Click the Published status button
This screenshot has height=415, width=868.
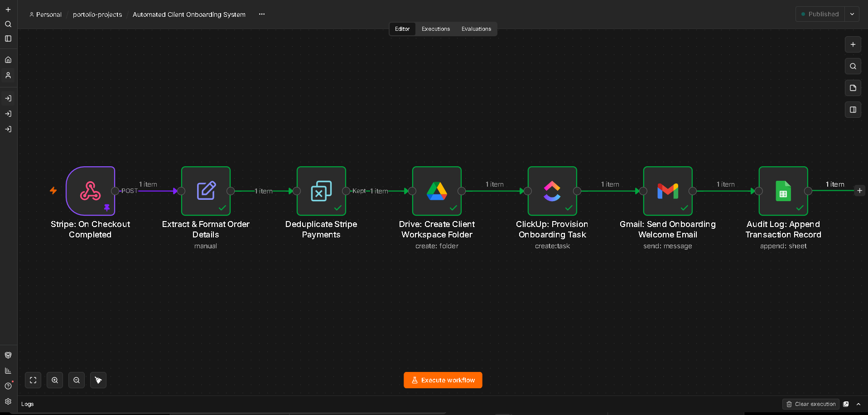point(820,14)
